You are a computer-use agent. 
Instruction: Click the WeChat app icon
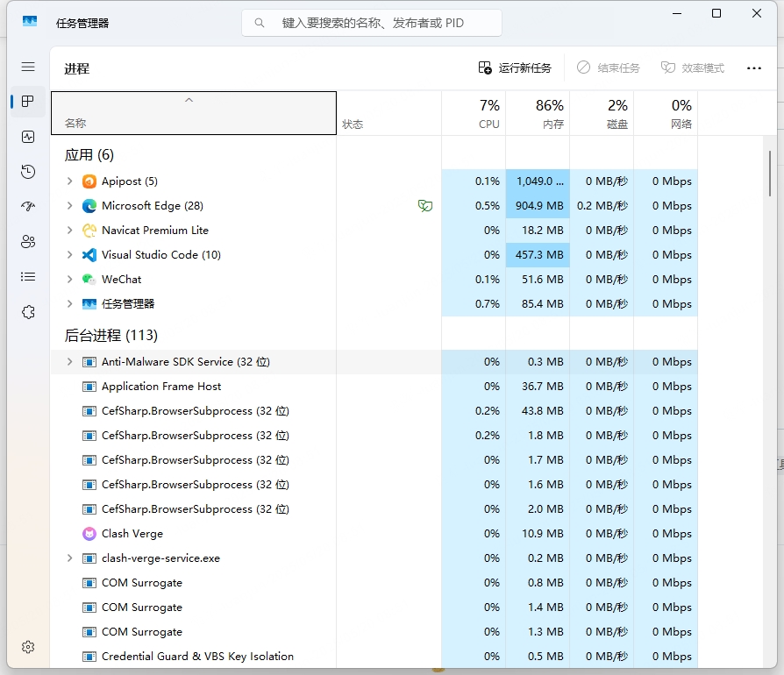tap(89, 280)
